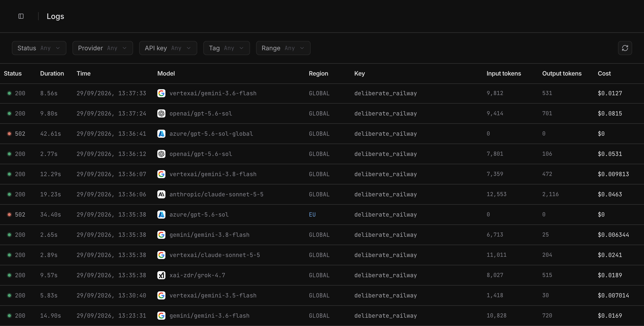Click Anthropic icon for claude-sonnet-5-5
Screen dimensions: 644x326
click(161, 194)
